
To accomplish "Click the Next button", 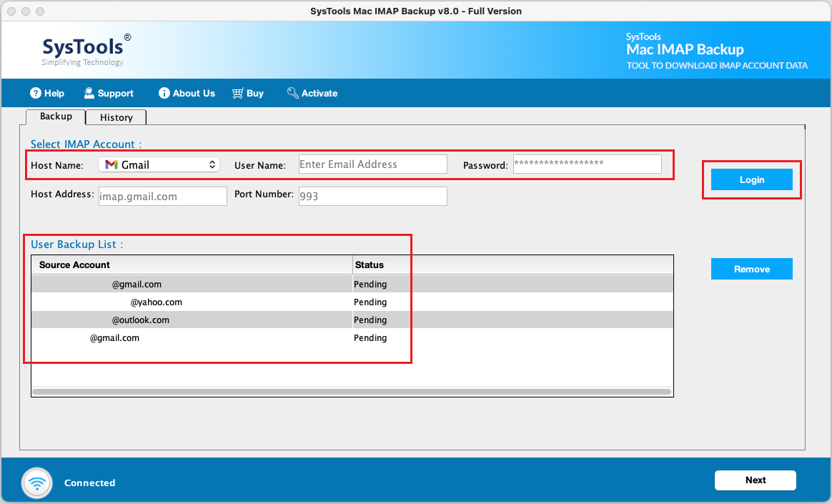I will click(x=756, y=480).
